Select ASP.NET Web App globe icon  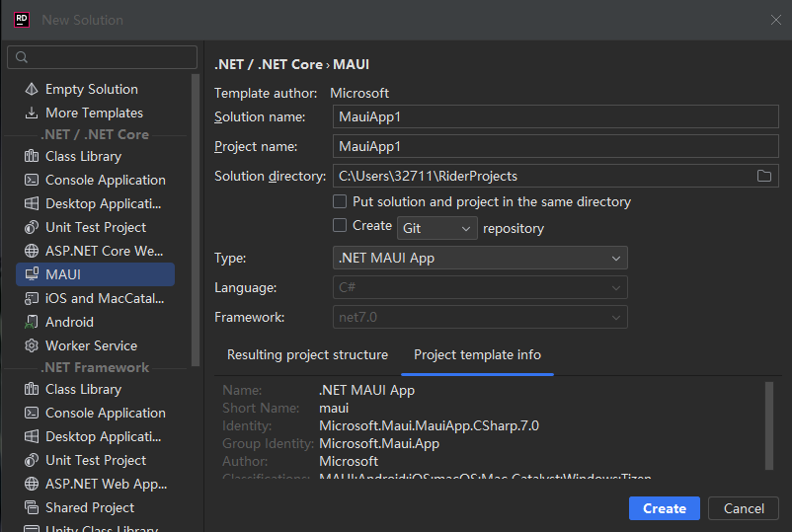point(32,484)
